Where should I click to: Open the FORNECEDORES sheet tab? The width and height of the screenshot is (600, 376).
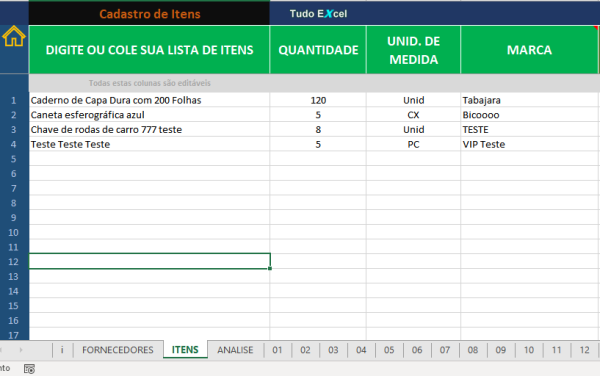click(x=117, y=350)
